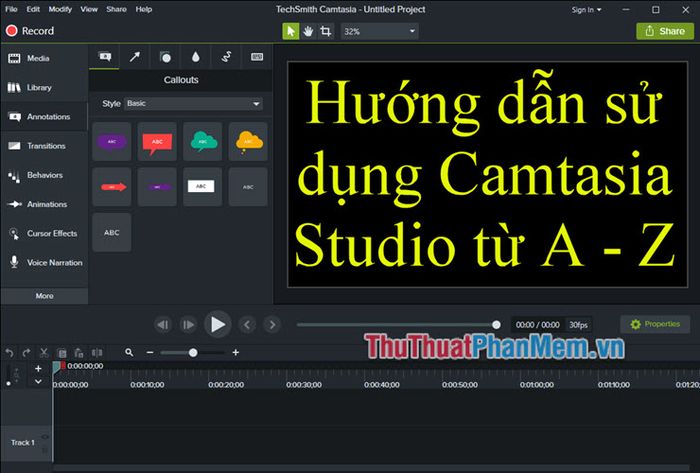The width and height of the screenshot is (700, 473).
Task: Open the Library panel
Action: point(44,87)
